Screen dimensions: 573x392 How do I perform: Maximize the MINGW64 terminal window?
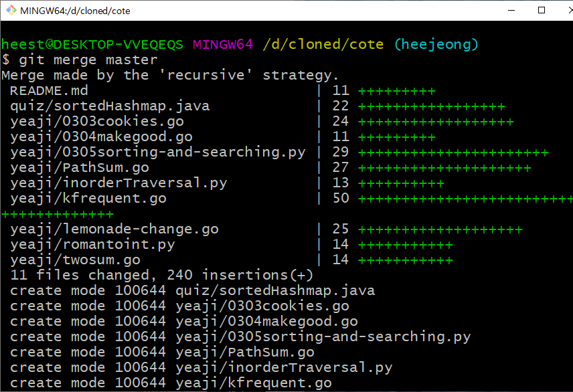(x=542, y=10)
